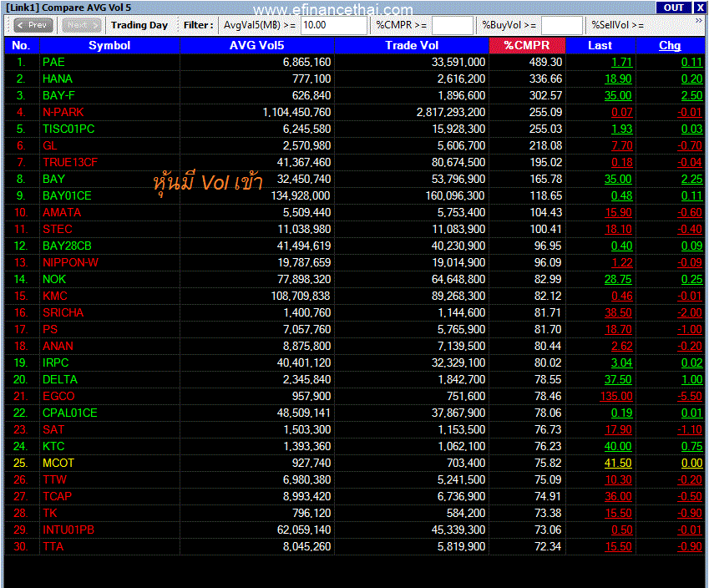This screenshot has height=588, width=709.
Task: Click change value -5.50 for EGCO
Action: tap(690, 397)
